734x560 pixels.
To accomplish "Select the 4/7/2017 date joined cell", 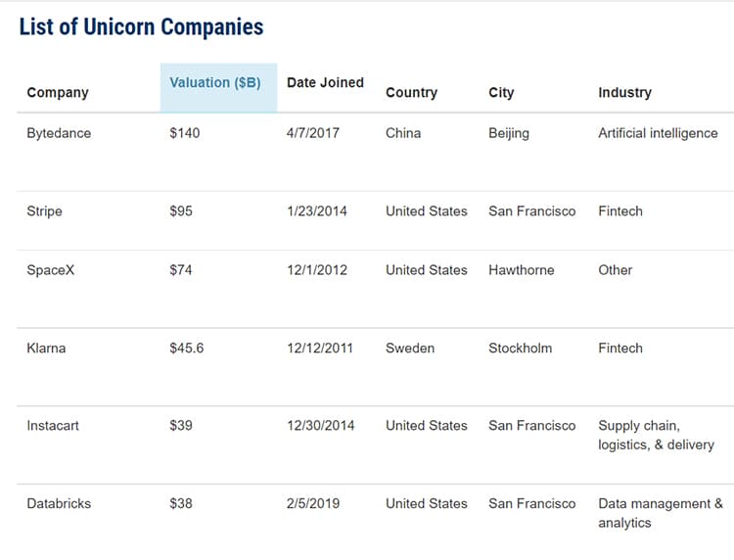I will pos(313,133).
